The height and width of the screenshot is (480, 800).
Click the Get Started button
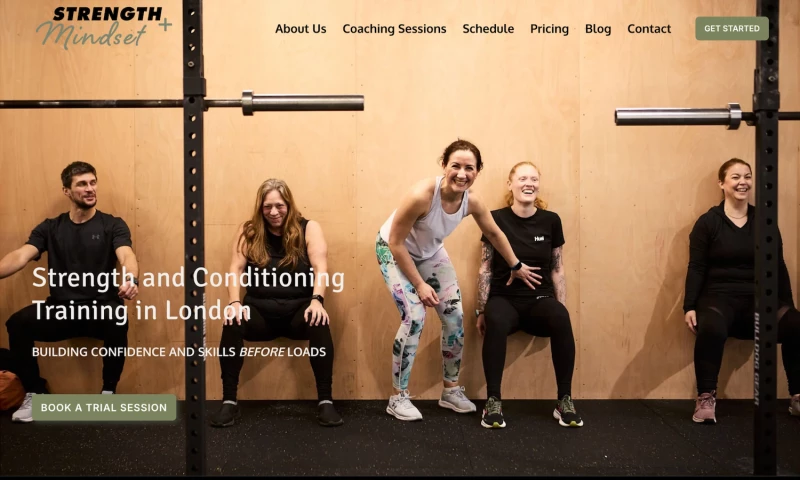[x=732, y=29]
